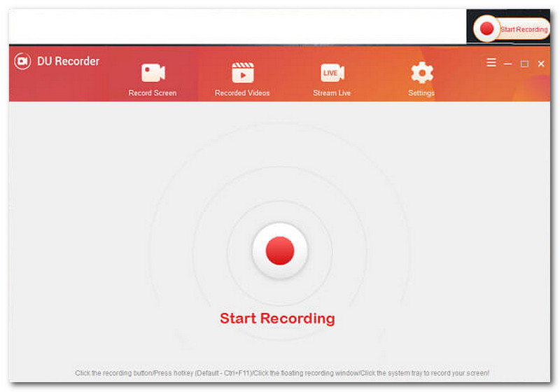Select the Record Screen tab label
This screenshot has width=560, height=392.
[x=153, y=93]
